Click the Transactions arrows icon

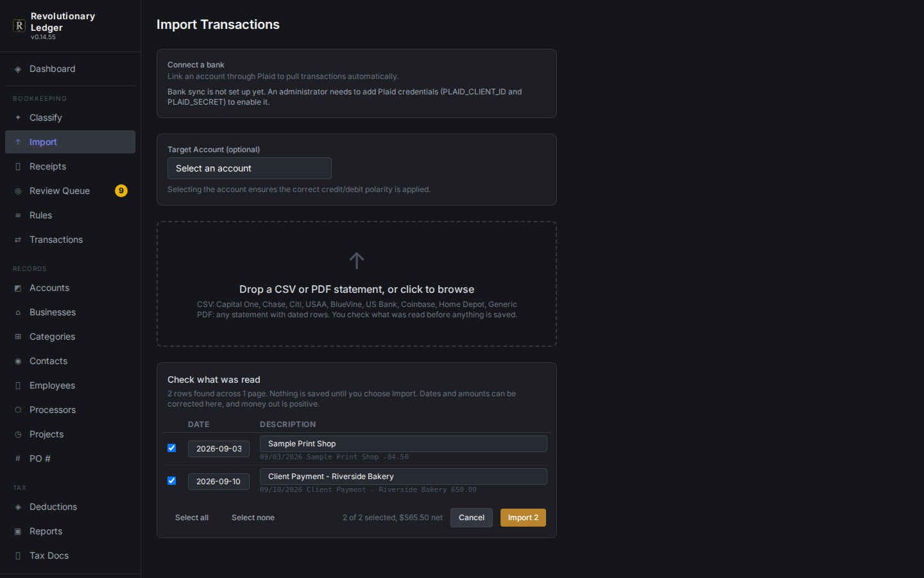tap(18, 240)
